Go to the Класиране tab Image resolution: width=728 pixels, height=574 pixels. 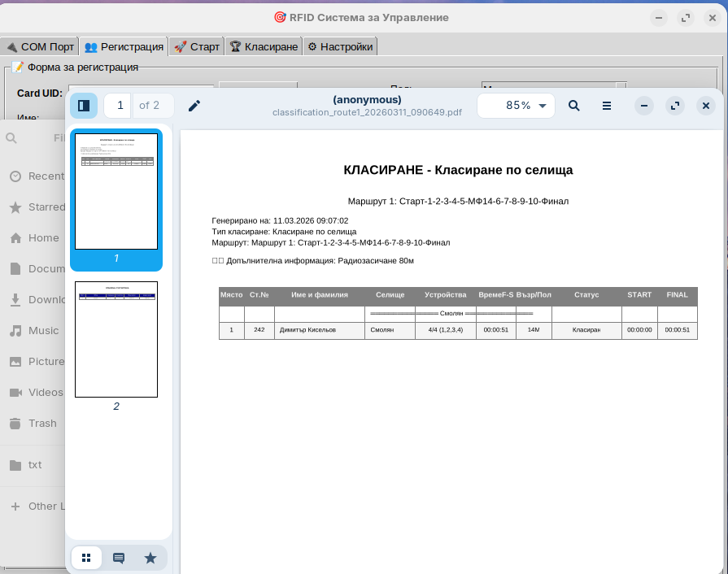point(264,46)
